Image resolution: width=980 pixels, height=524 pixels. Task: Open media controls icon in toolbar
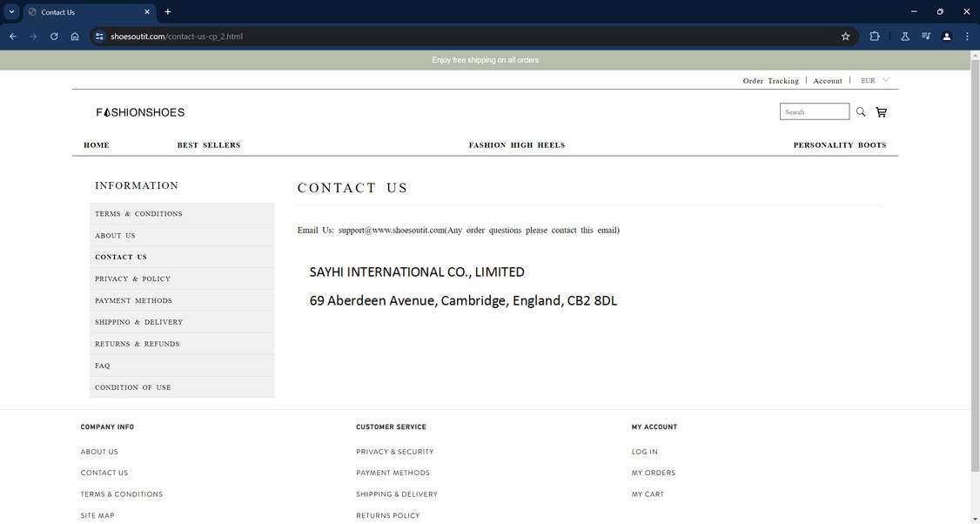tap(926, 37)
